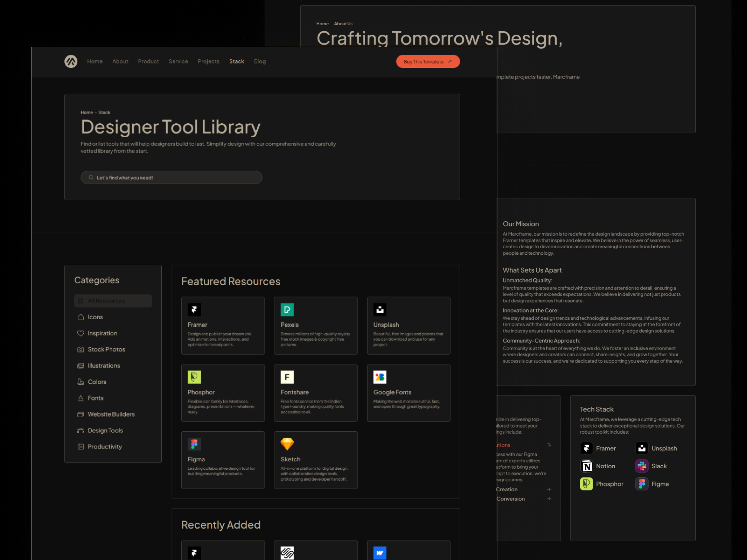Click the Figma icon in Tech Stack
The image size is (747, 560).
[642, 484]
